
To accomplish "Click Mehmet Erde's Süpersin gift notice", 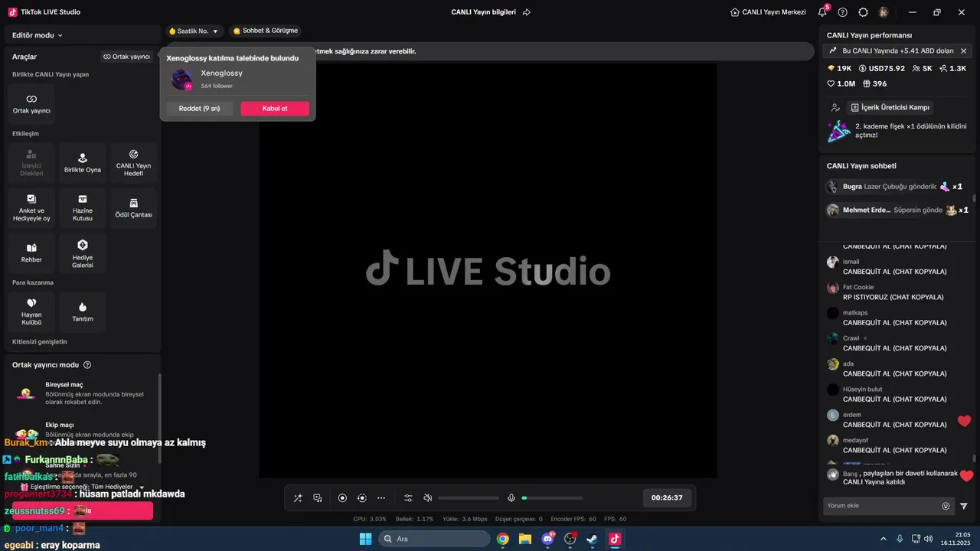I will pyautogui.click(x=897, y=210).
